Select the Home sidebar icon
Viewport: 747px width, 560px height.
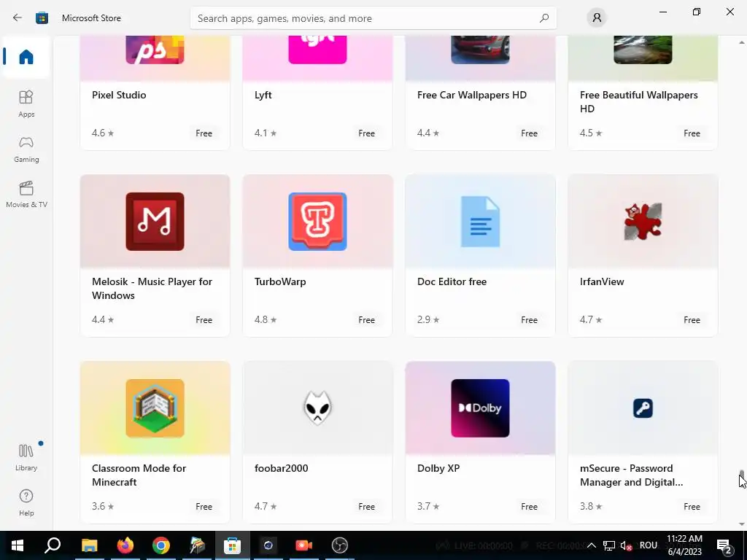[26, 57]
